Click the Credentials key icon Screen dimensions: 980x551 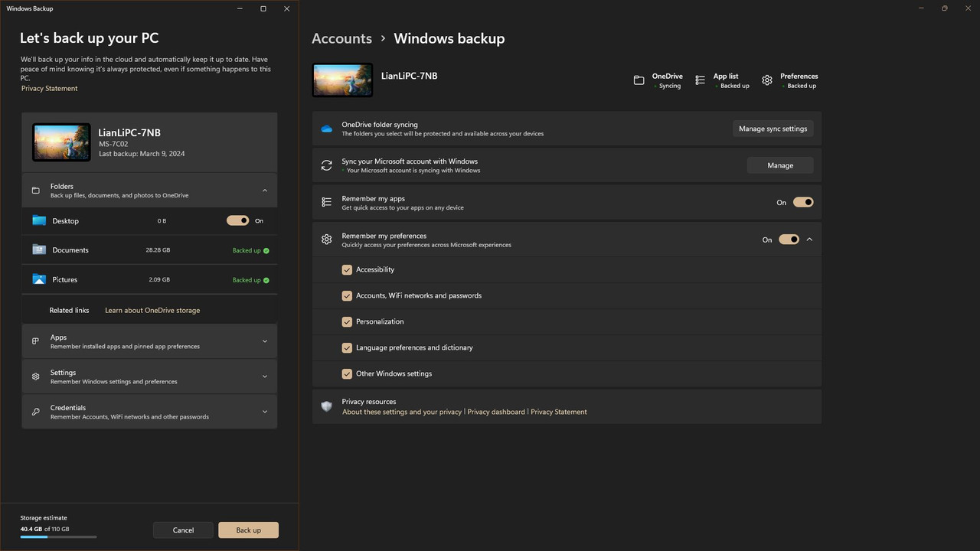pos(35,412)
